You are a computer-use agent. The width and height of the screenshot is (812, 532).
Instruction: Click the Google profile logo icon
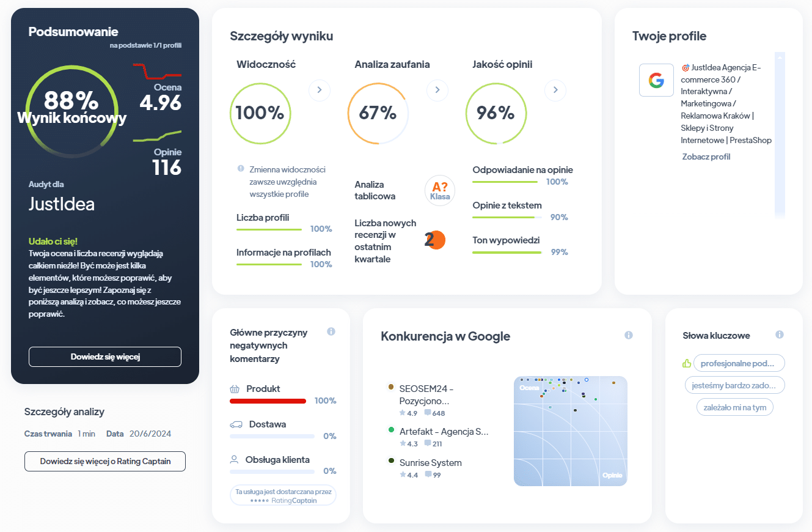656,80
